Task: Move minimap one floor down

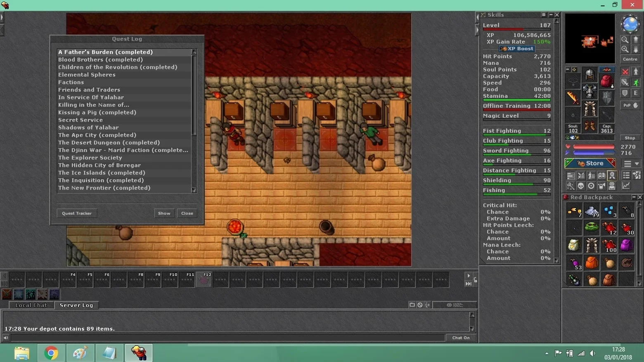Action: click(636, 50)
